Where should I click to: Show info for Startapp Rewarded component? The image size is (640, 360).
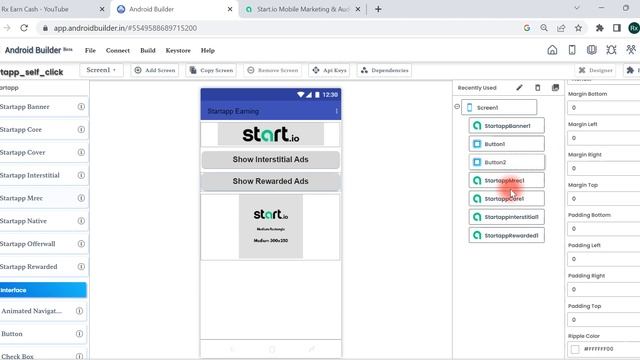[81, 267]
